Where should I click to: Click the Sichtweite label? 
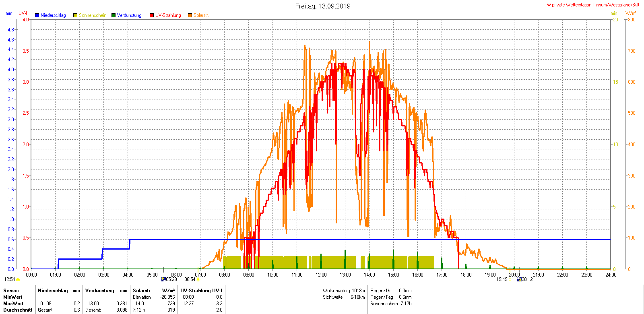pyautogui.click(x=333, y=297)
